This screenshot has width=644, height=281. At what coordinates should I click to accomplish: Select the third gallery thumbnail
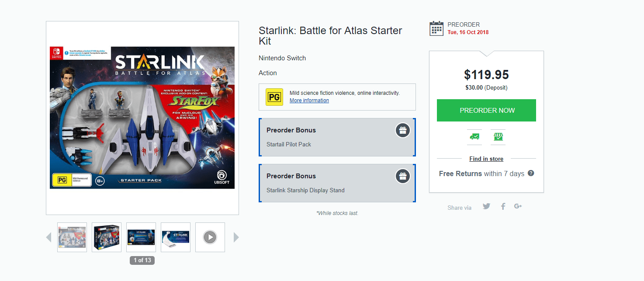click(x=141, y=237)
